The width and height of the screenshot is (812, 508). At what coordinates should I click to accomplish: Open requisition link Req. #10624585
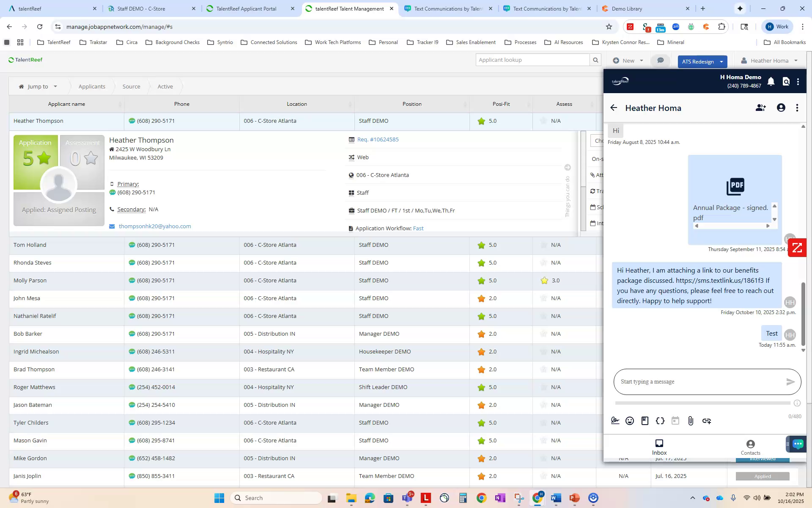click(x=377, y=139)
